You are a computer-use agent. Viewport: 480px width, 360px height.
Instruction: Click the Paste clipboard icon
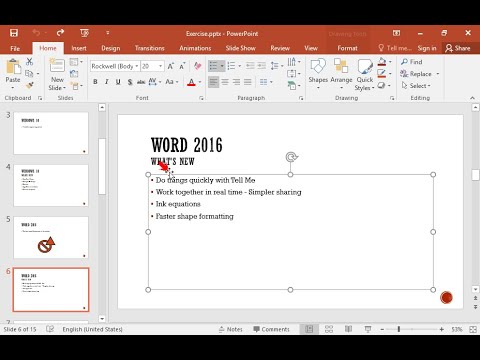[13, 66]
